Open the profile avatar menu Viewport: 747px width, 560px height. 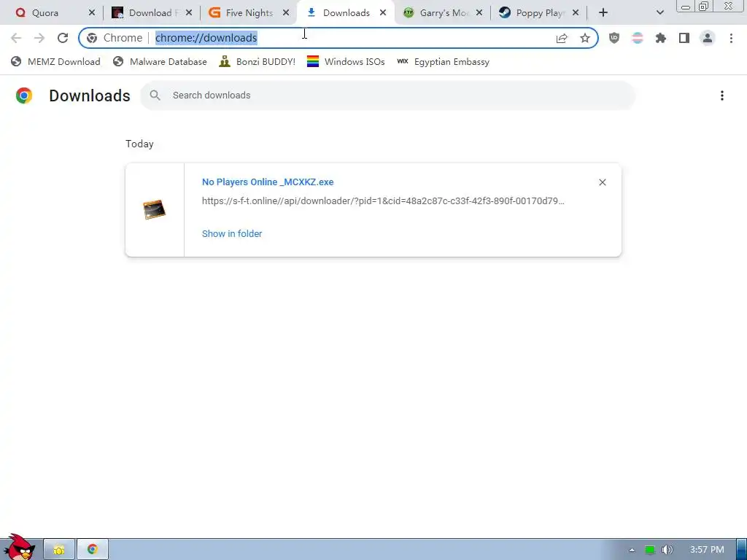click(x=708, y=38)
